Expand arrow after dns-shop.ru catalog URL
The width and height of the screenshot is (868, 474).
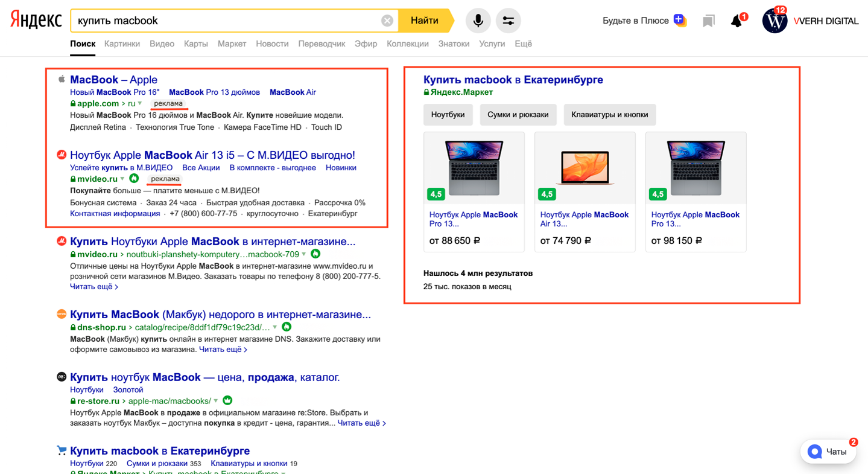pos(274,327)
